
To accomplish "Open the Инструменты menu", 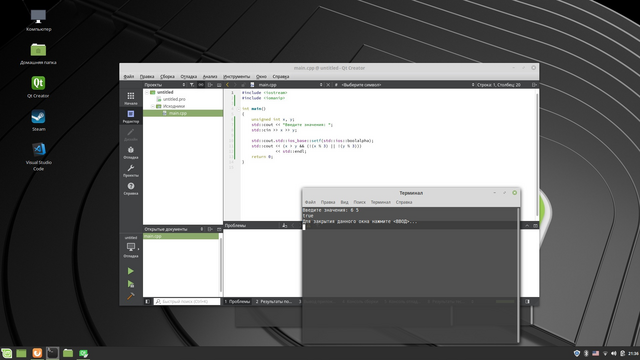I will click(x=236, y=76).
